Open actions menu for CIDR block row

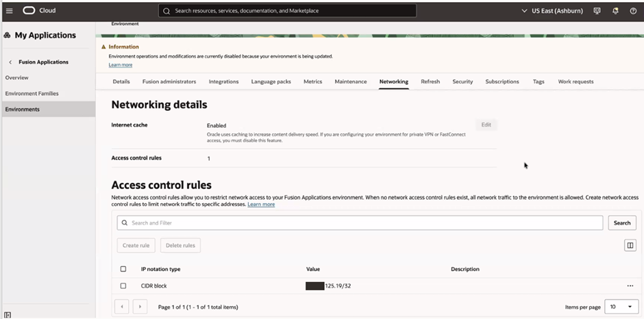[630, 285]
